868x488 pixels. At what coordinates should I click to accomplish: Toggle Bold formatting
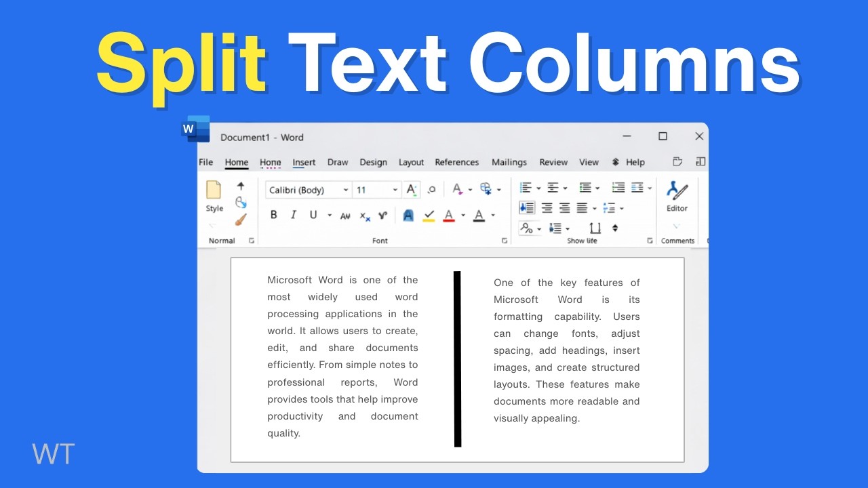(274, 215)
